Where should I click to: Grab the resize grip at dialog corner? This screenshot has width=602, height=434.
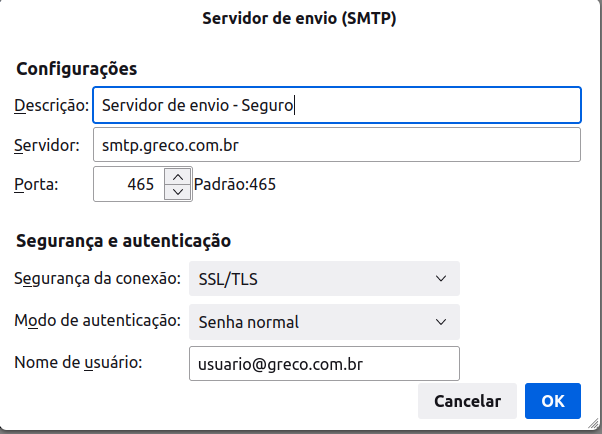pyautogui.click(x=594, y=424)
